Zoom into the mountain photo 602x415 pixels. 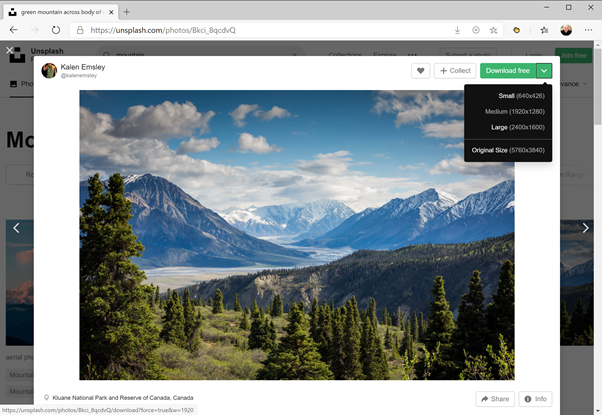[x=297, y=235]
